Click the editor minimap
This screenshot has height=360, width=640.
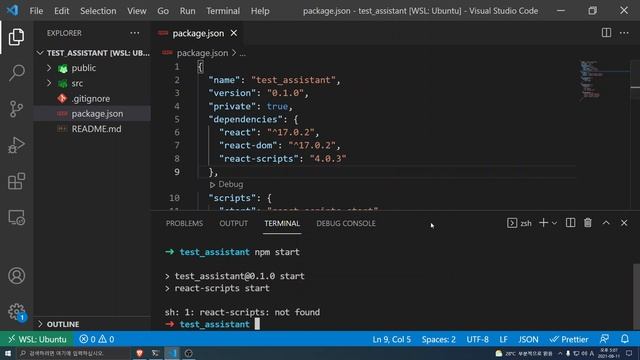pyautogui.click(x=590, y=80)
